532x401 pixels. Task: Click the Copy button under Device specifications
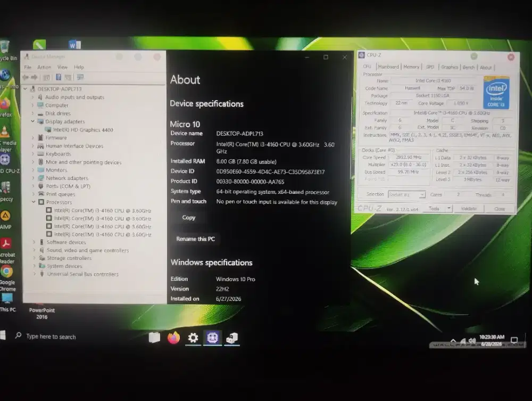pyautogui.click(x=189, y=217)
